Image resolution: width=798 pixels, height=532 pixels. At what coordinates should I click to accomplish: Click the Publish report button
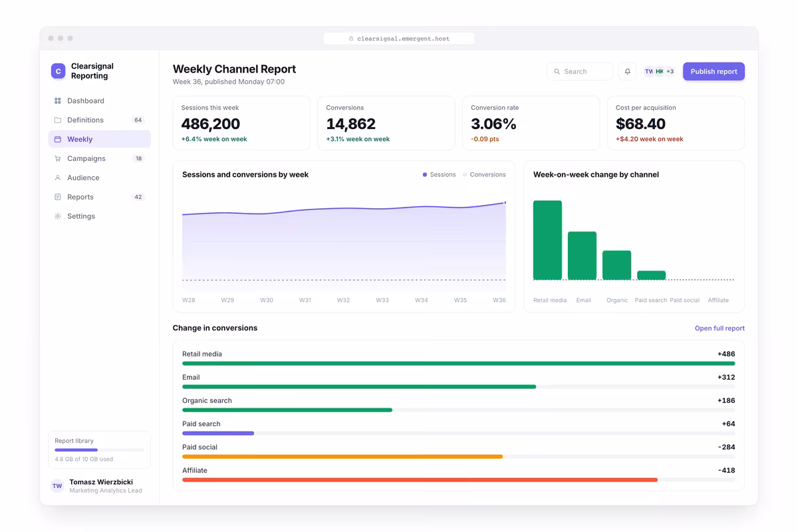[714, 72]
